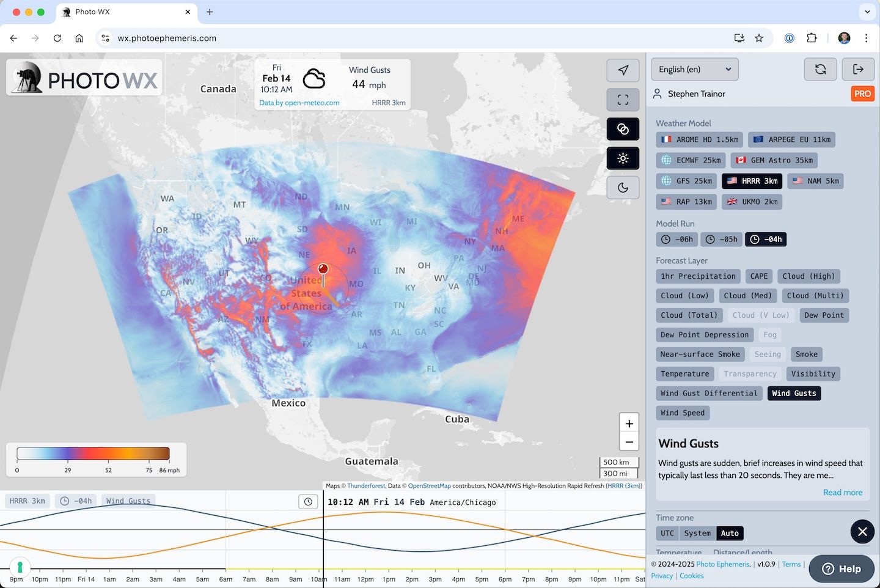Expand Wind Gusts description with Read more
Viewport: 880px width, 588px height.
(843, 492)
